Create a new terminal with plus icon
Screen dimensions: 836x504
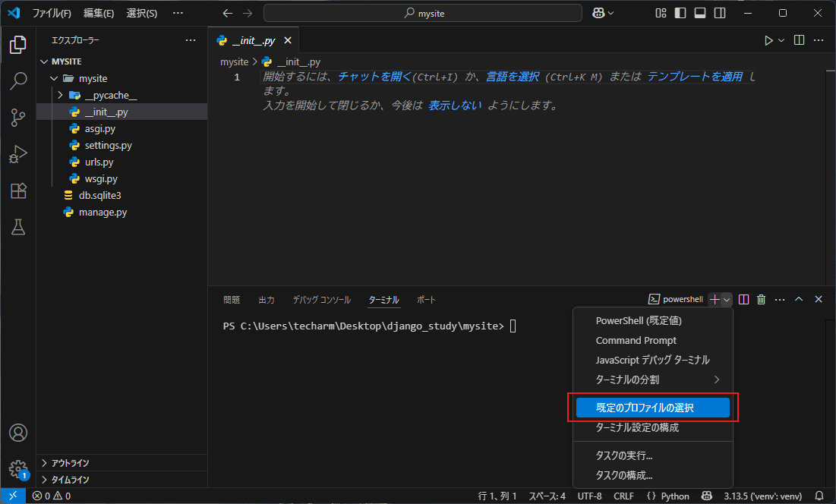click(715, 299)
